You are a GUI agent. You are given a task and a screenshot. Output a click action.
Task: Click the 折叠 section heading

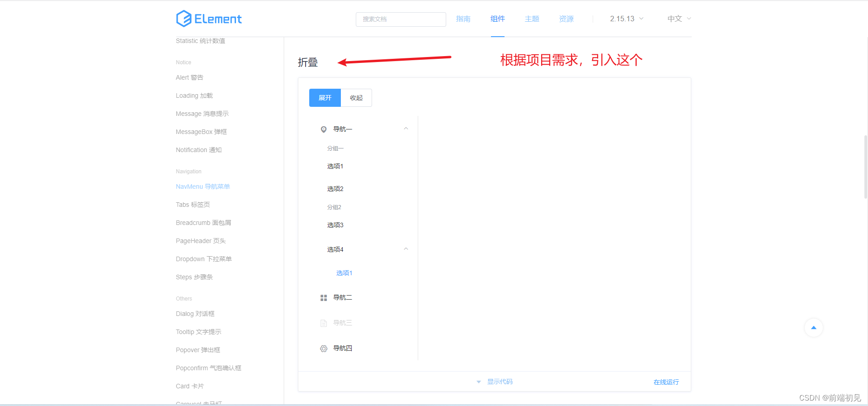[x=308, y=62]
